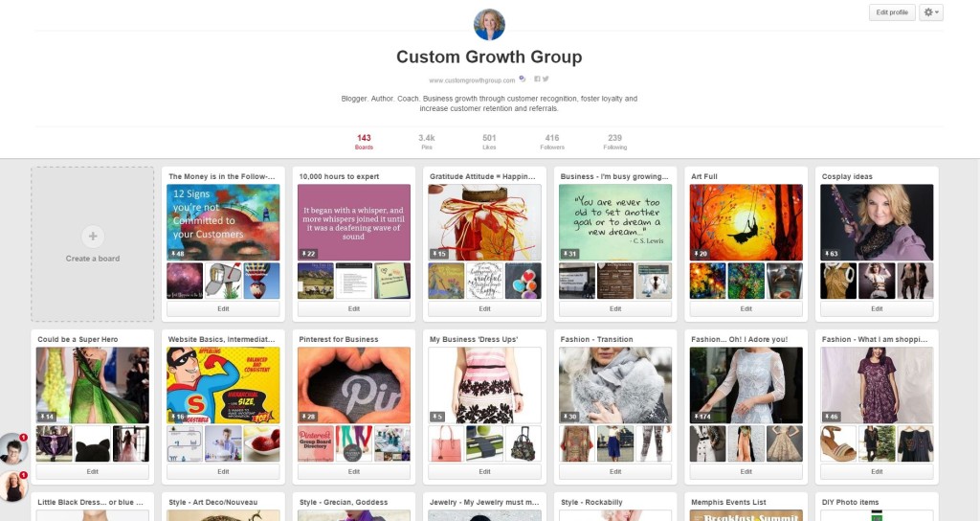
Task: Open the DIY Photo Items board title
Action: click(850, 502)
